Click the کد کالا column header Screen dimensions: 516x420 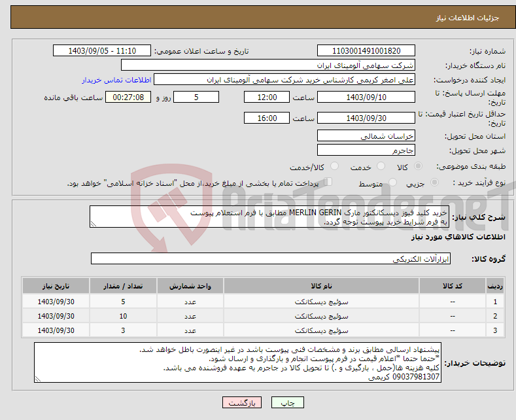point(452,286)
